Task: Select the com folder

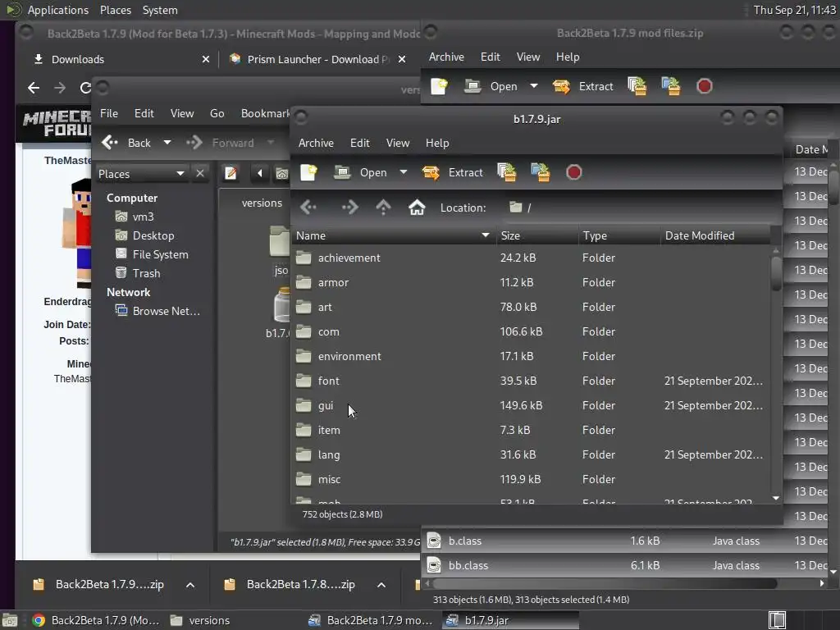Action: pos(531,331)
